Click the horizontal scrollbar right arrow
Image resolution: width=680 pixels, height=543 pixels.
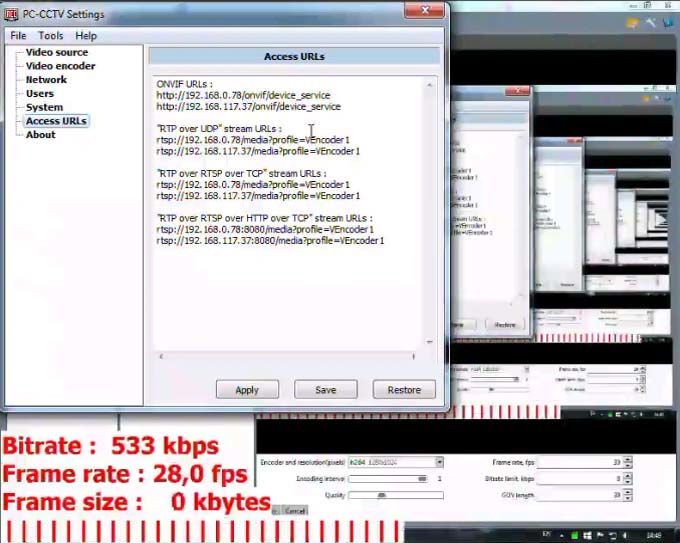(413, 356)
